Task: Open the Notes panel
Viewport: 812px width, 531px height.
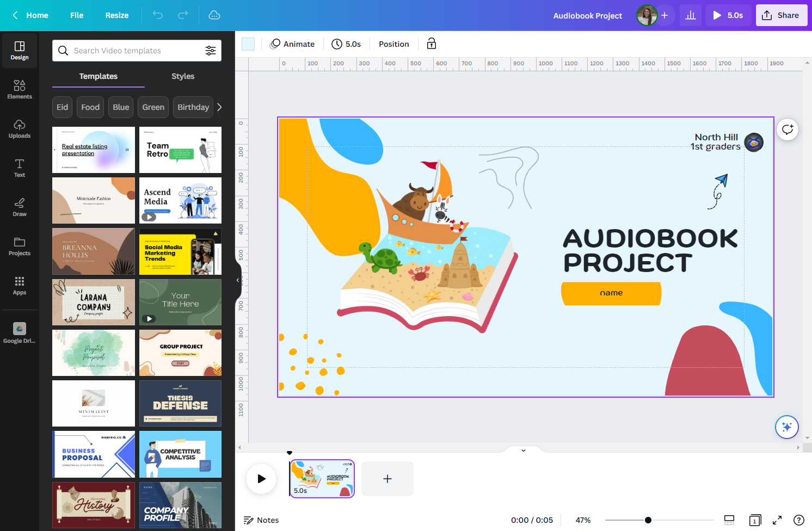Action: pos(261,520)
